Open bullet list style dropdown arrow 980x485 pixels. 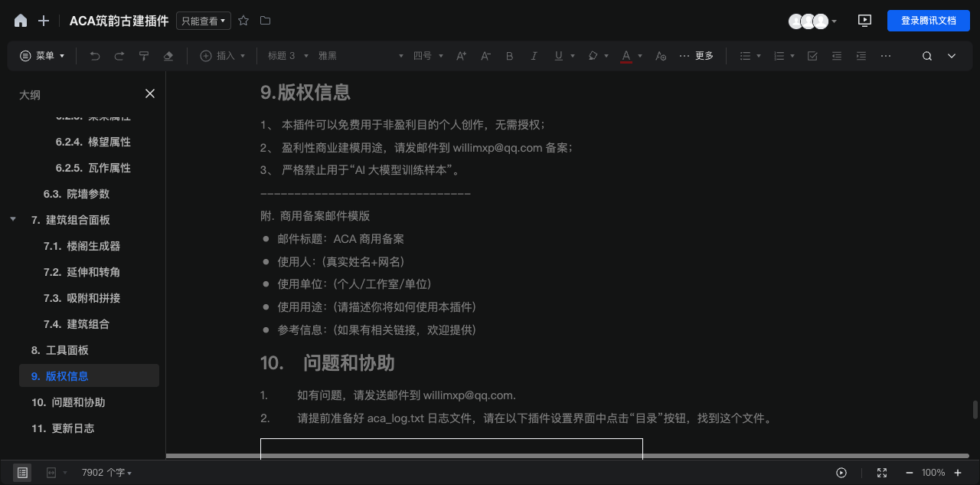pyautogui.click(x=759, y=56)
